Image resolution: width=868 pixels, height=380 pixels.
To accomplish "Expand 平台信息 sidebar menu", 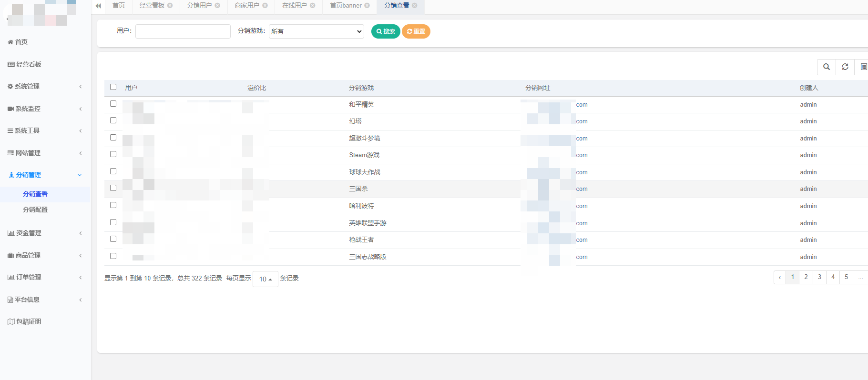I will click(x=45, y=300).
